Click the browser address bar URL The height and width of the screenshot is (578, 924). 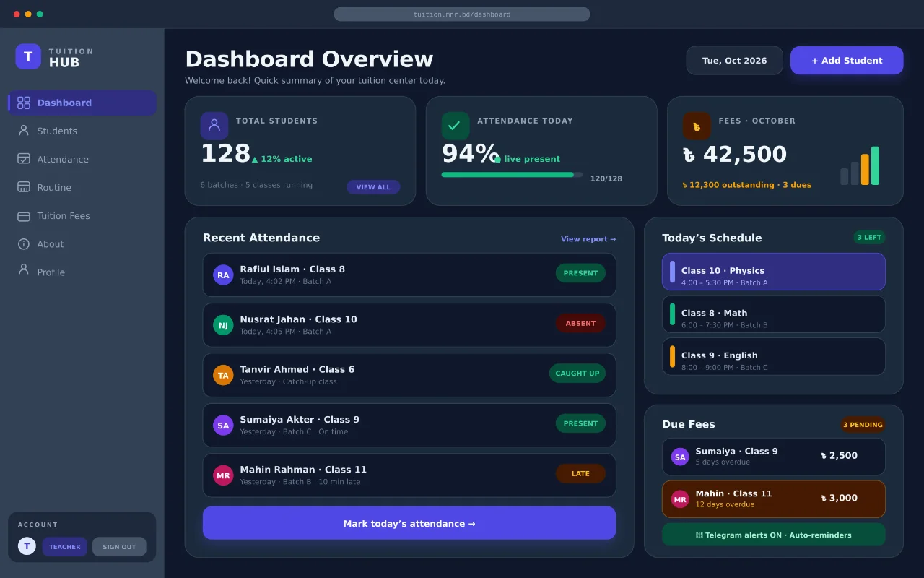(x=462, y=14)
